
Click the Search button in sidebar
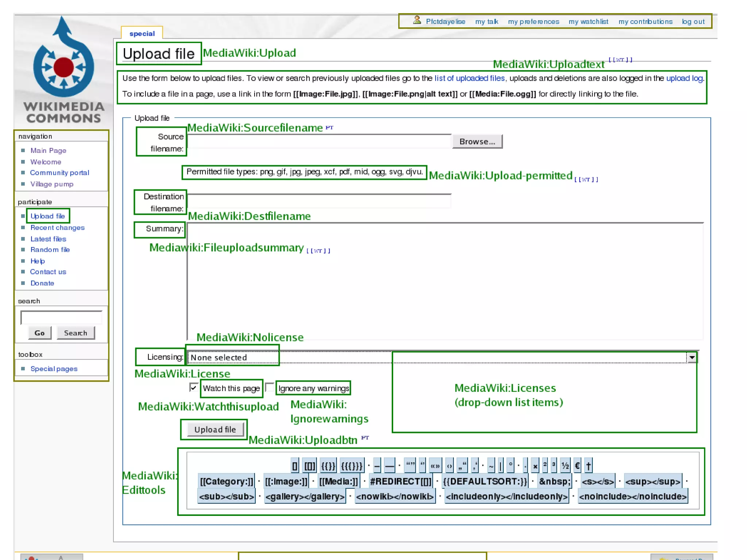(x=76, y=333)
